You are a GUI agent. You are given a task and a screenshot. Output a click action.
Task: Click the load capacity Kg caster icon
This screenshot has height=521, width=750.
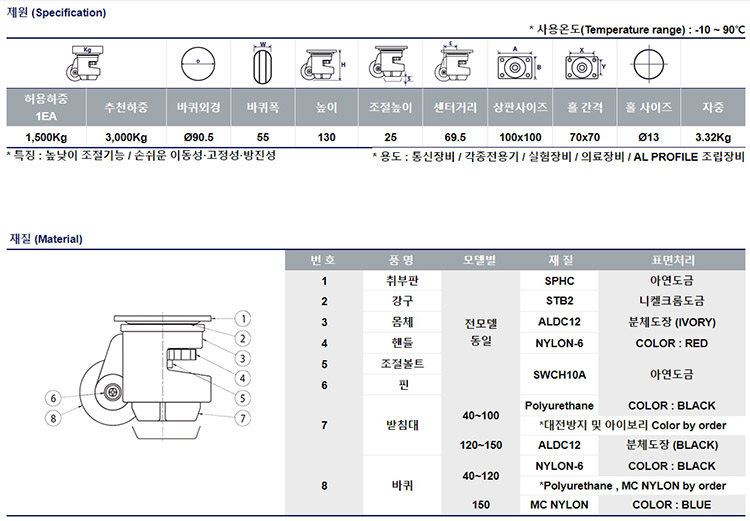click(85, 64)
